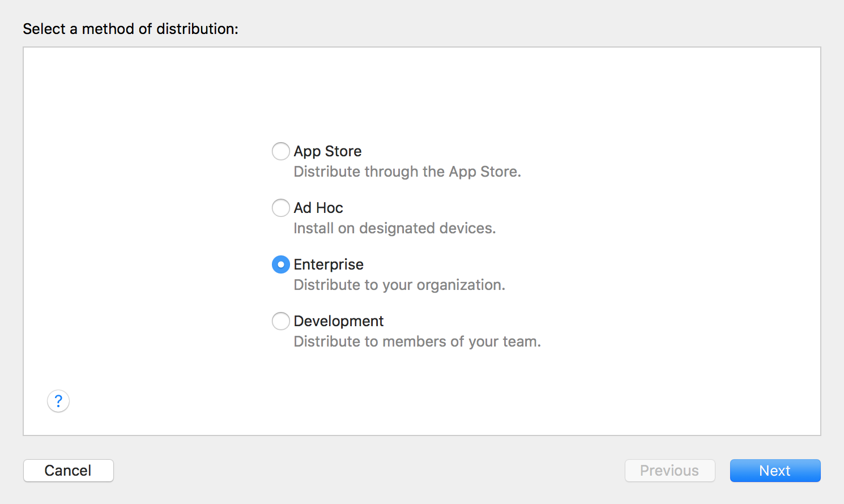Click 'Distribute through the App Store.' text
Viewport: 844px width, 504px height.
tap(407, 172)
